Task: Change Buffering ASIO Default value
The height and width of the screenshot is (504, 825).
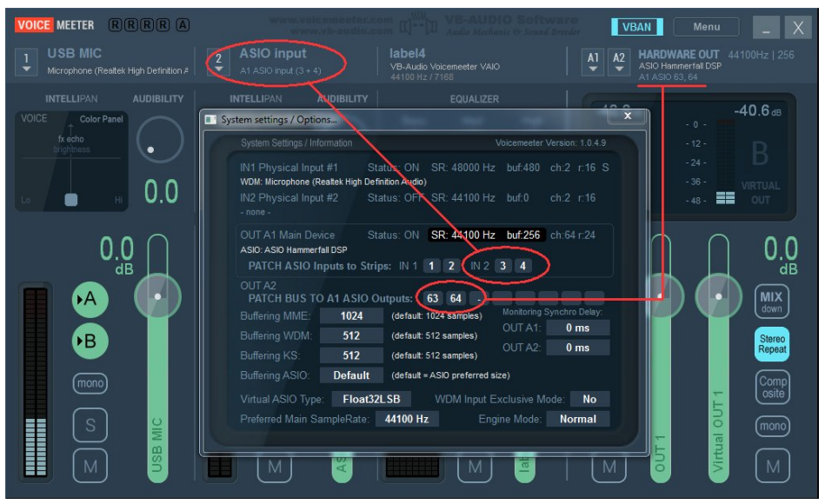Action: [x=351, y=375]
